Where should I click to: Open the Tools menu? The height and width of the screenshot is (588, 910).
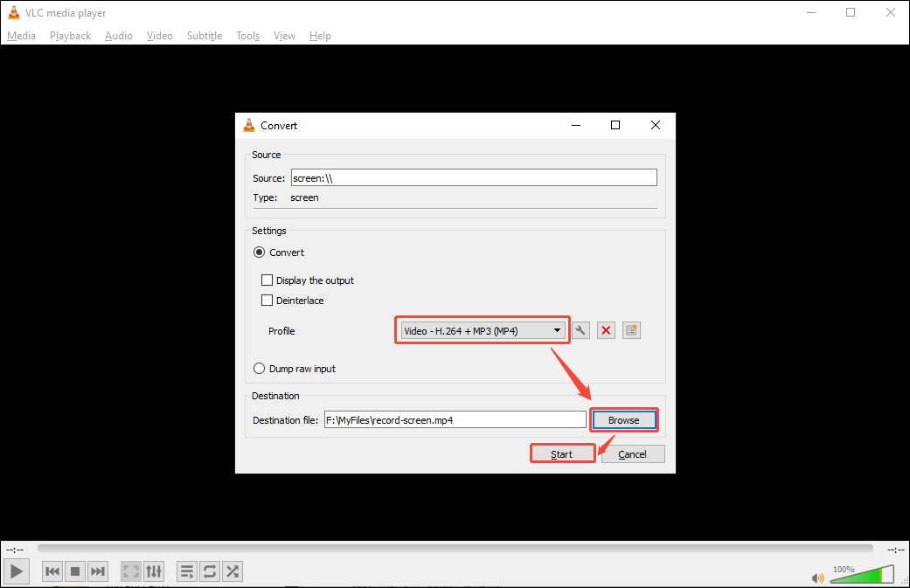click(247, 35)
